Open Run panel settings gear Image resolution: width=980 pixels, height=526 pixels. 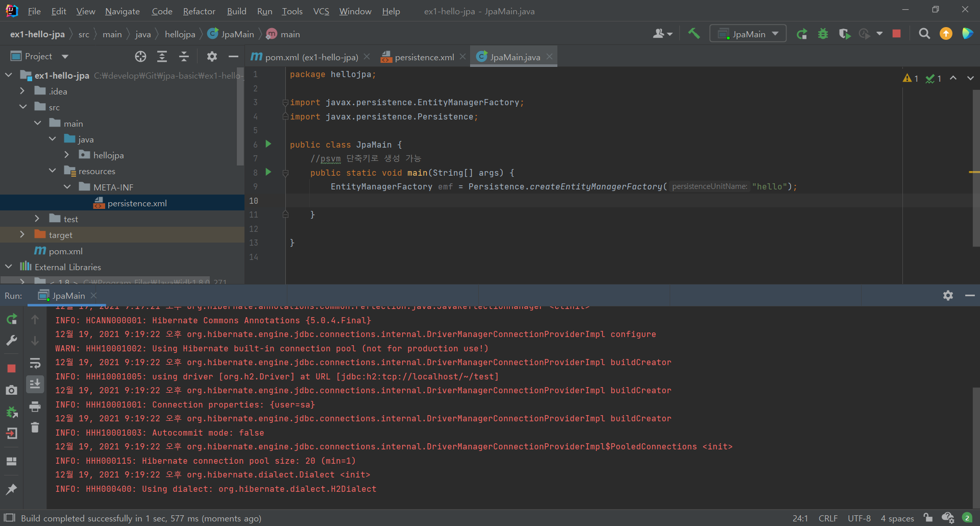click(x=948, y=295)
